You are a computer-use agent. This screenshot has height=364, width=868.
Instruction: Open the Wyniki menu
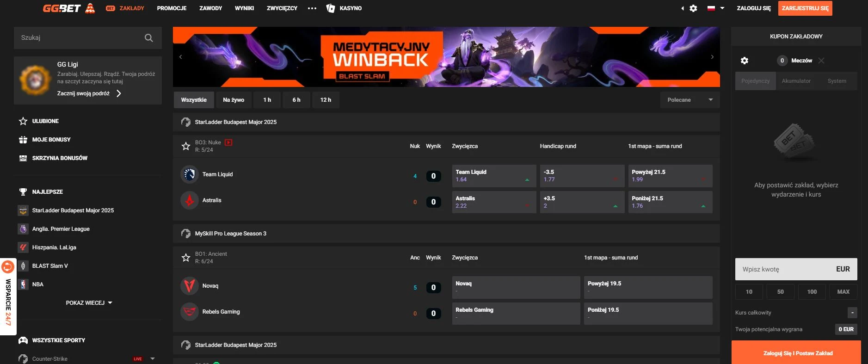point(245,8)
